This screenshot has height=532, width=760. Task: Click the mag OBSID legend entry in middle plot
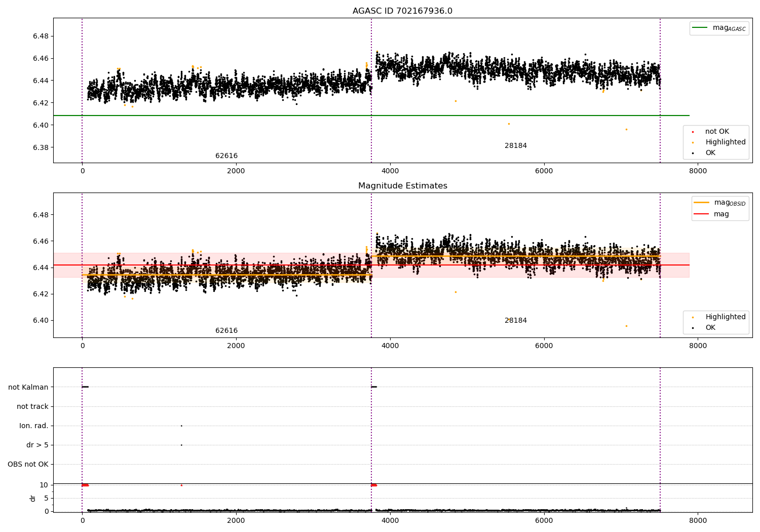(719, 203)
